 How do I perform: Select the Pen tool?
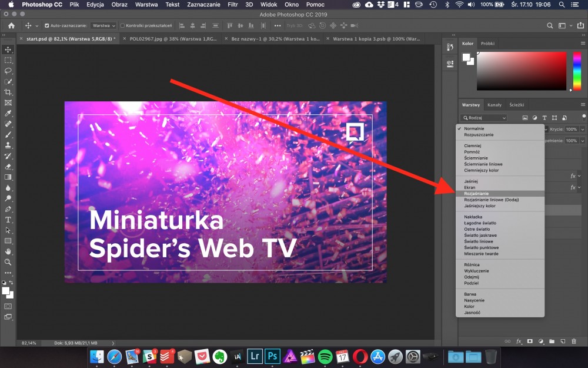tap(8, 209)
